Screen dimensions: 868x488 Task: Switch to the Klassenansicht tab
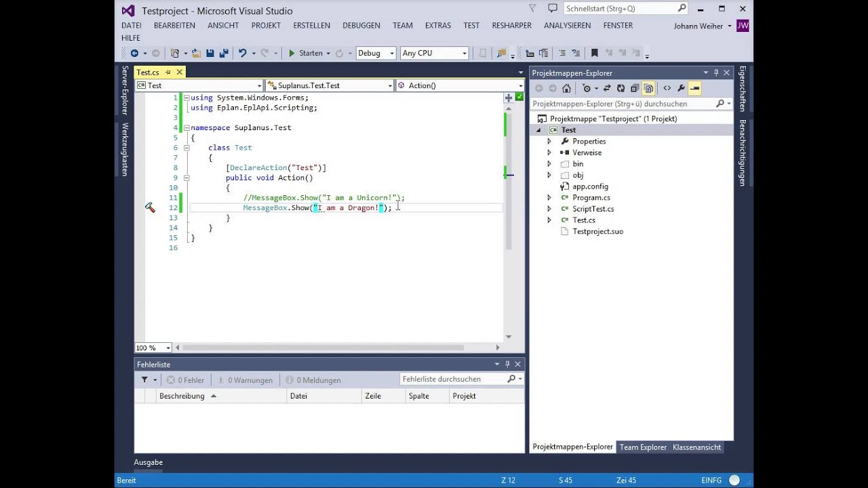(x=696, y=447)
